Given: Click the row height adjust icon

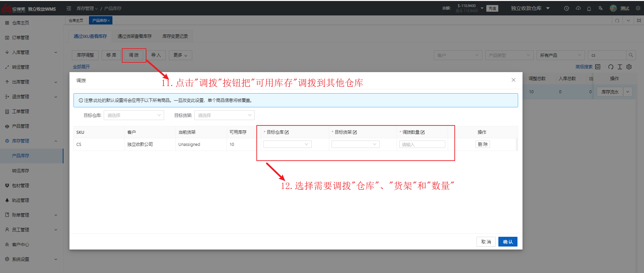Looking at the screenshot, I should [x=620, y=67].
